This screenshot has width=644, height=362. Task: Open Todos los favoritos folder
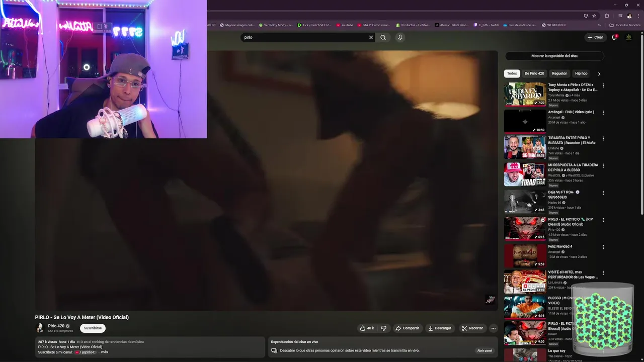click(625, 25)
